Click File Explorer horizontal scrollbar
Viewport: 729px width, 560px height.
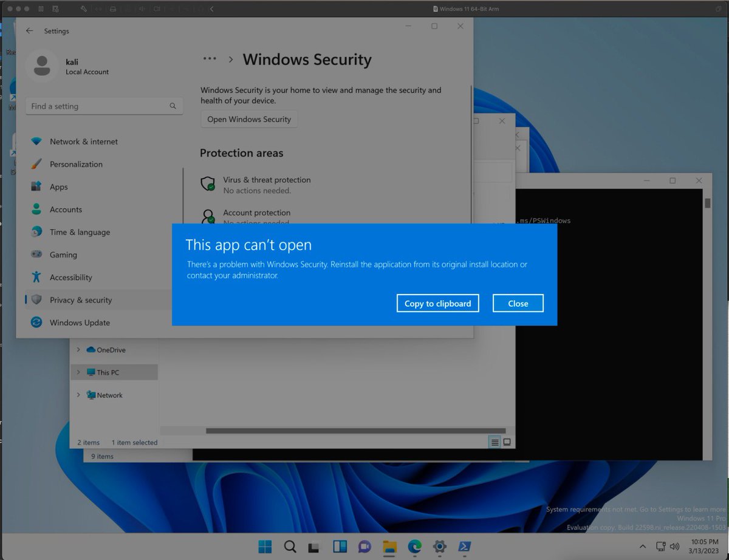click(355, 431)
